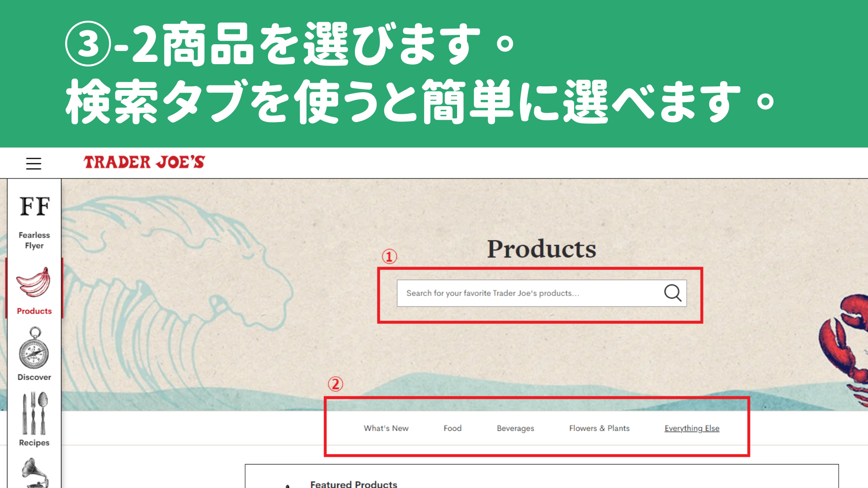Image resolution: width=868 pixels, height=488 pixels.
Task: Switch to the Beverages tab
Action: click(x=515, y=428)
